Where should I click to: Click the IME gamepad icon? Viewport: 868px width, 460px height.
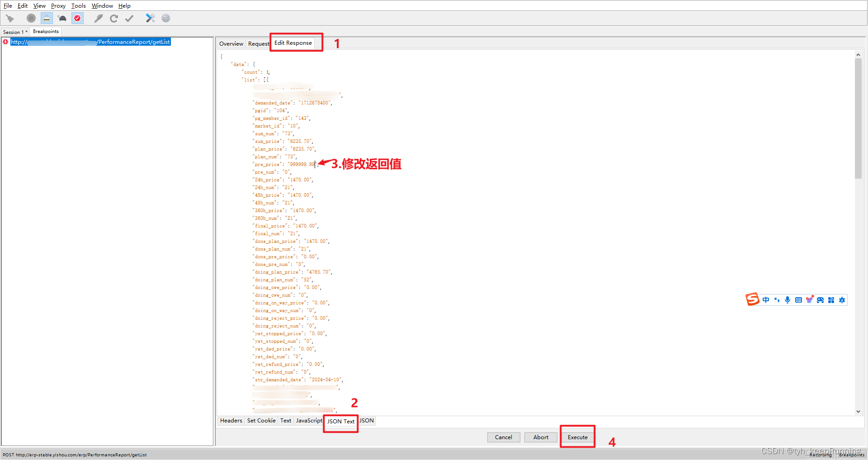820,300
